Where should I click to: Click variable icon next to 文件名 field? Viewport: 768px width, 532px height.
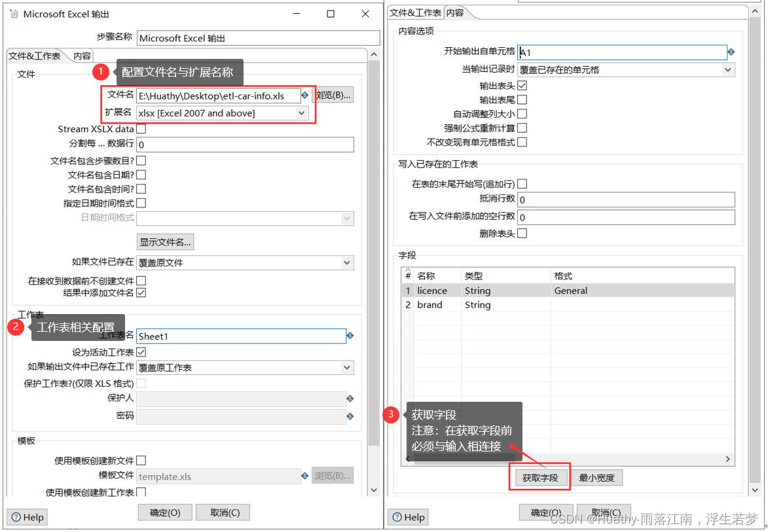point(304,96)
